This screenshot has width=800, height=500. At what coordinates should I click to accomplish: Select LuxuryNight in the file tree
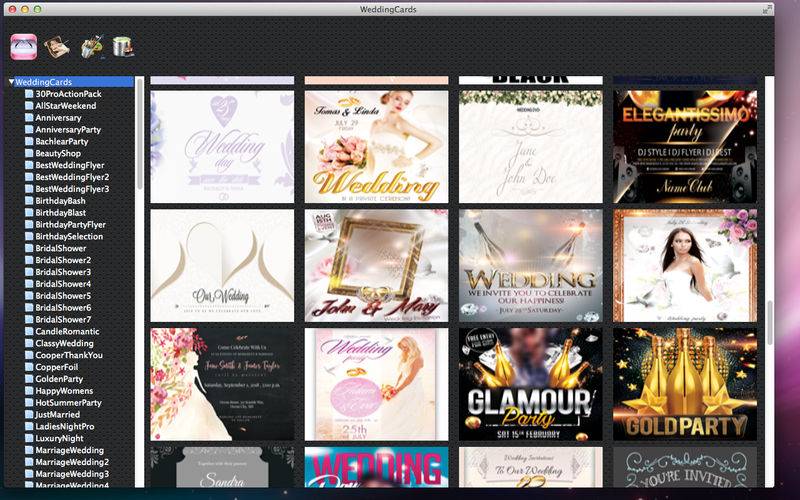61,438
